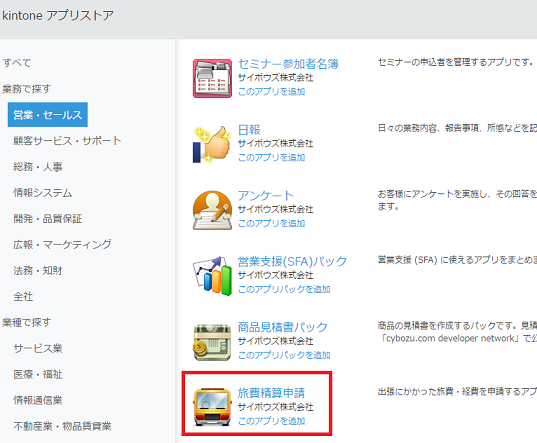Click the 商品の見積書を作成する description text
537x443 pixels.
click(x=457, y=332)
